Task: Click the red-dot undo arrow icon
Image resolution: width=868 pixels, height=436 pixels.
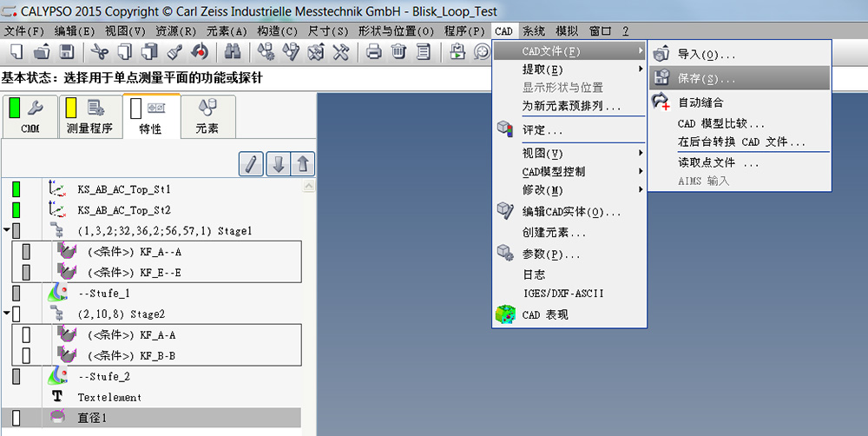Action: tap(200, 52)
